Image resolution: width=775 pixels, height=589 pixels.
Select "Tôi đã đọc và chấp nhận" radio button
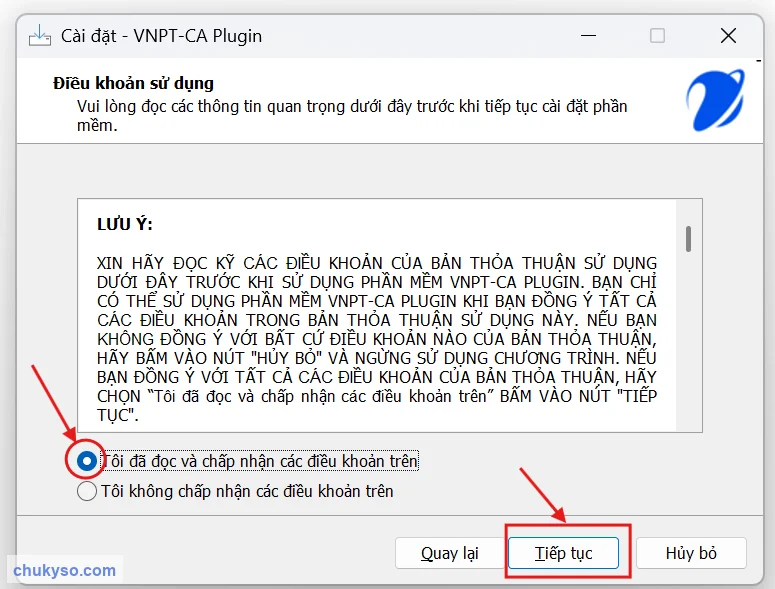click(87, 461)
